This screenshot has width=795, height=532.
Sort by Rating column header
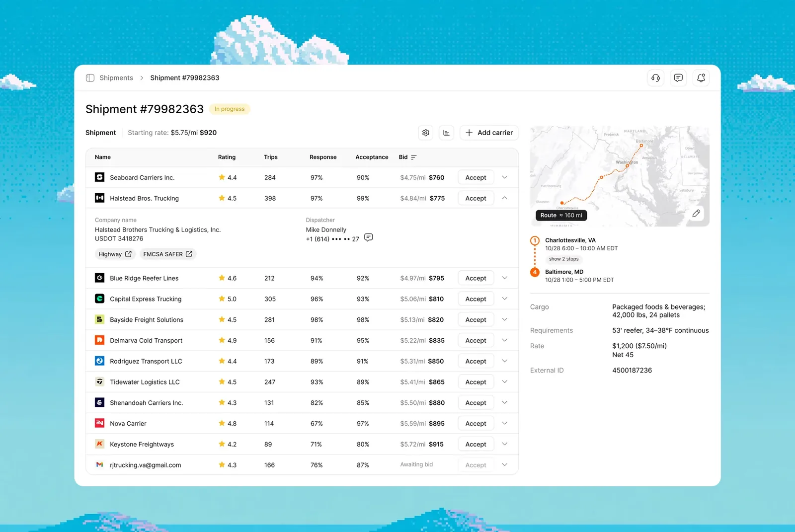point(227,157)
